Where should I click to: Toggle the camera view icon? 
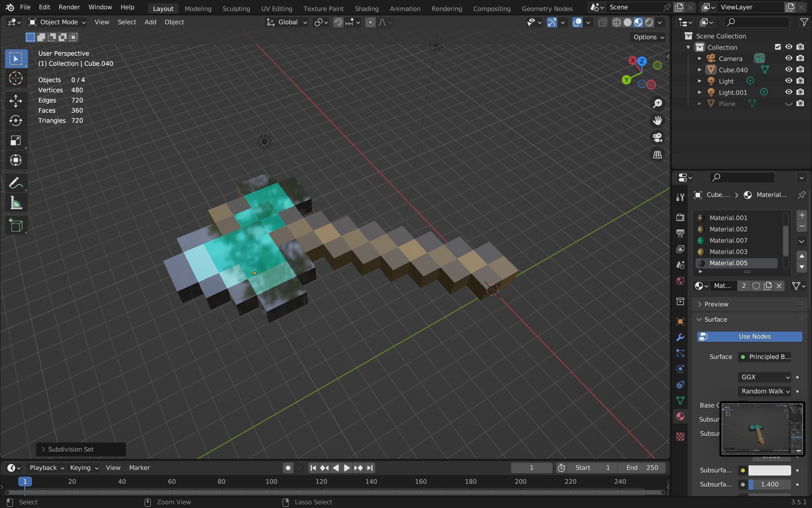(x=657, y=138)
